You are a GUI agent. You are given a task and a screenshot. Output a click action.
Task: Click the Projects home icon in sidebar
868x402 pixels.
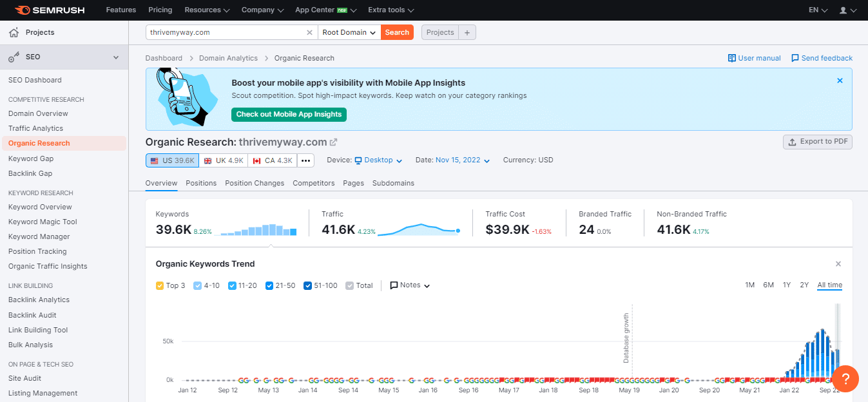click(14, 32)
